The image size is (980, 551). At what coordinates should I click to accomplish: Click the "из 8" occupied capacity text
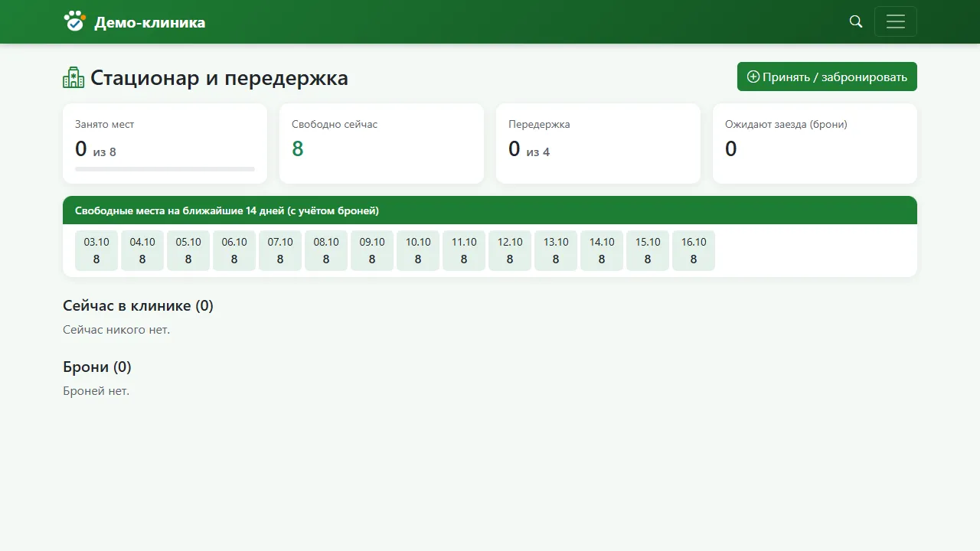105,152
